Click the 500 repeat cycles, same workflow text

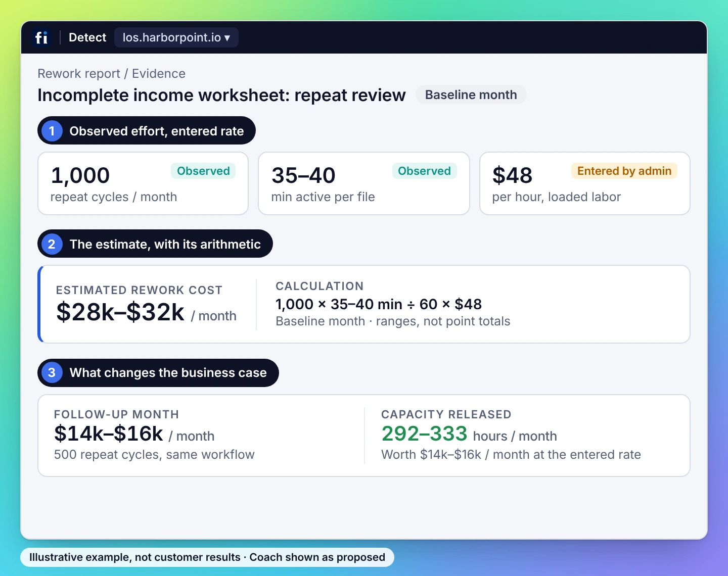(x=154, y=455)
